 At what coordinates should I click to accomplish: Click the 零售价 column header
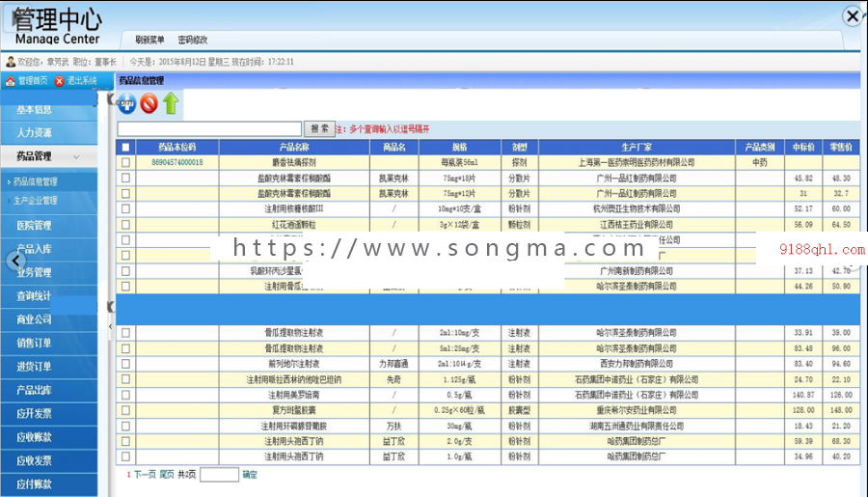pos(841,148)
